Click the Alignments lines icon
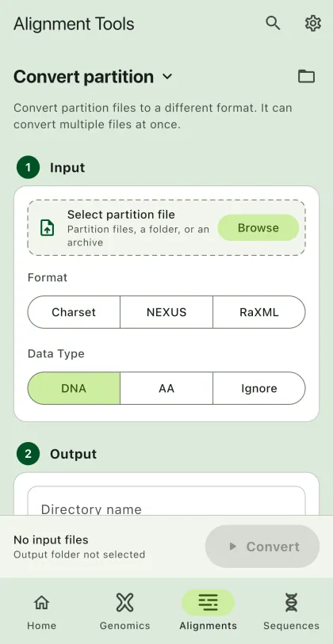This screenshot has height=644, width=333. [x=208, y=603]
